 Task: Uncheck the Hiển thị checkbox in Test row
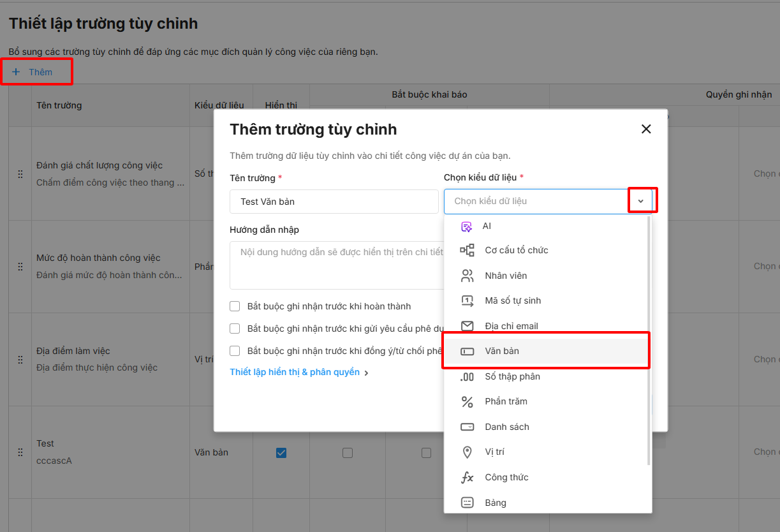tap(281, 453)
